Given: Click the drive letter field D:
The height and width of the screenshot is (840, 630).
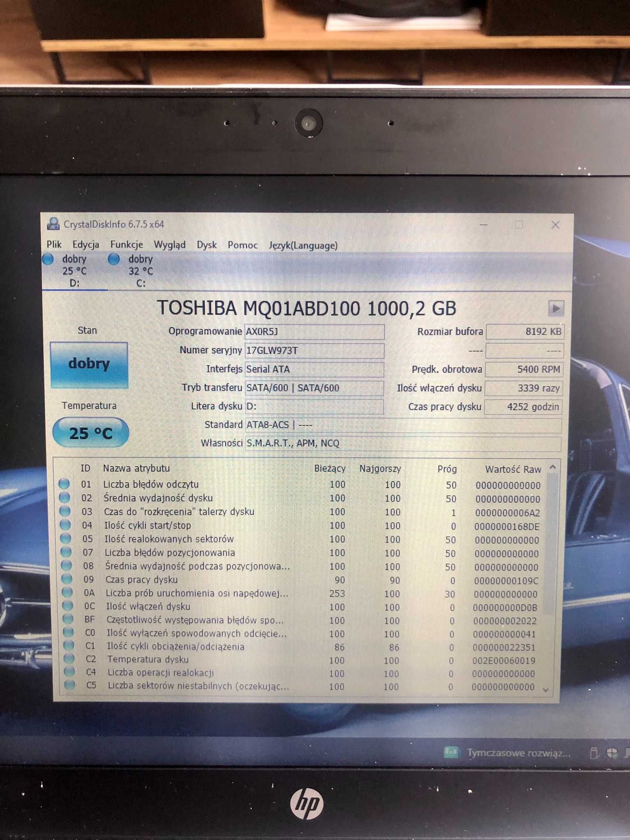Looking at the screenshot, I should pos(314,406).
